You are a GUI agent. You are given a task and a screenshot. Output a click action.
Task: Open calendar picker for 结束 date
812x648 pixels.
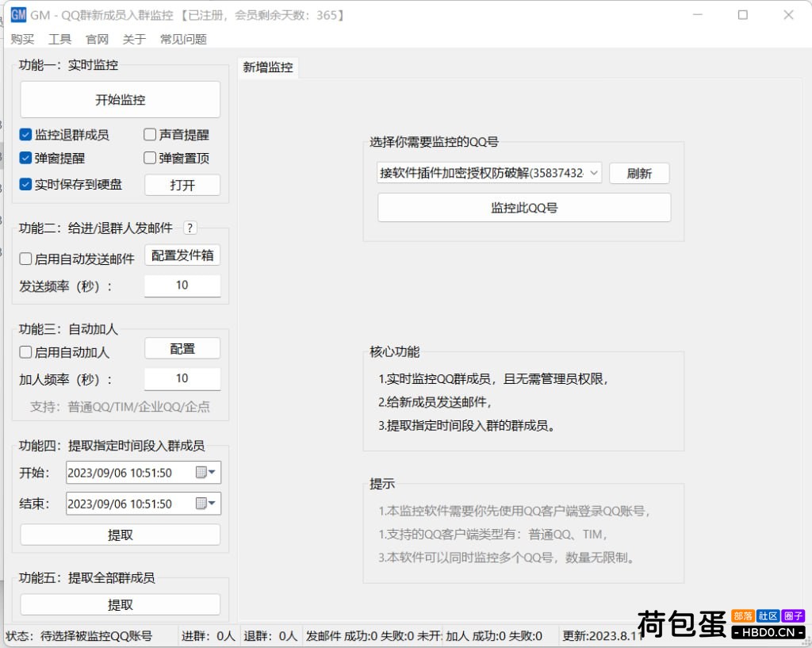(205, 504)
